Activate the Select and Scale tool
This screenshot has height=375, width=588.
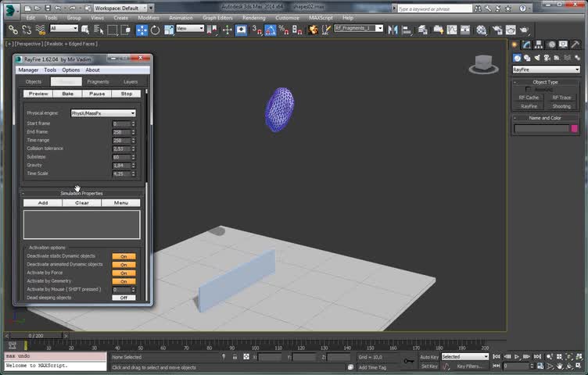click(x=168, y=30)
